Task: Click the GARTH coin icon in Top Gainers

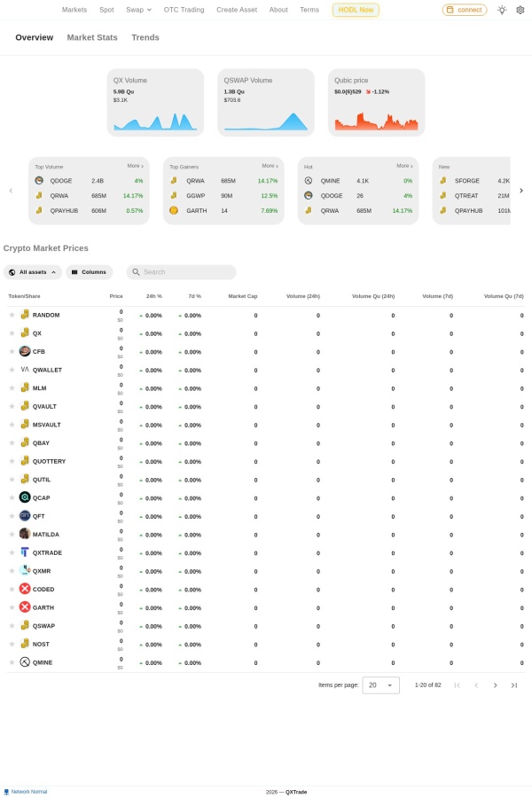Action: point(174,210)
